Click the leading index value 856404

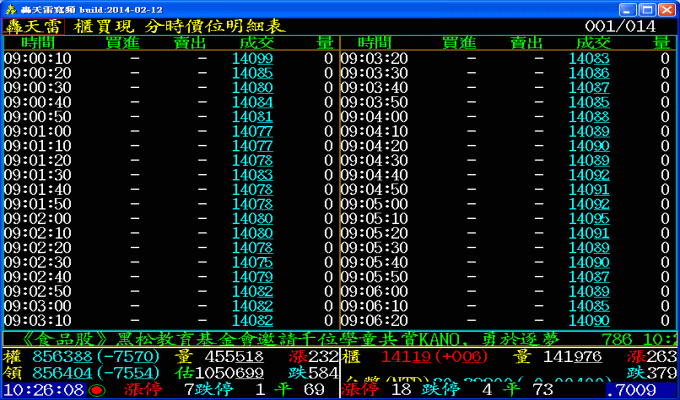point(62,373)
